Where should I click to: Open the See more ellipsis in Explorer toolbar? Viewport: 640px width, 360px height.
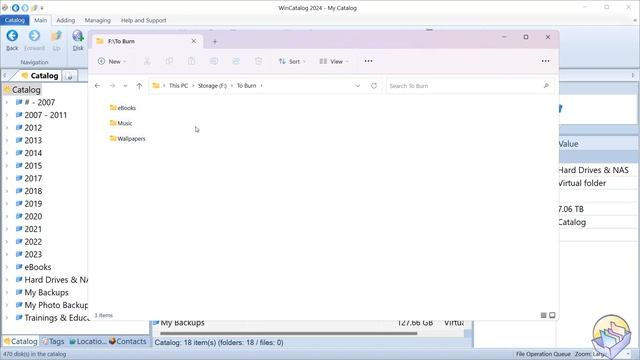point(368,61)
